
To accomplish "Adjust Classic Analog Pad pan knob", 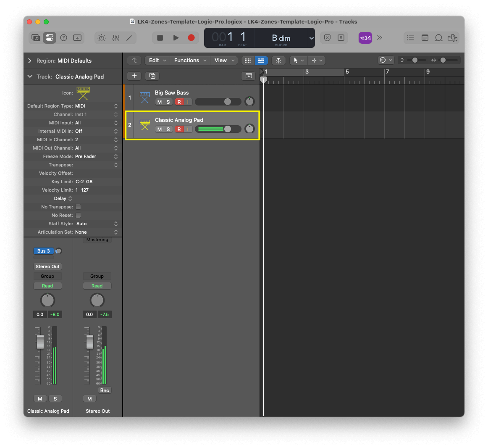I will (249, 129).
